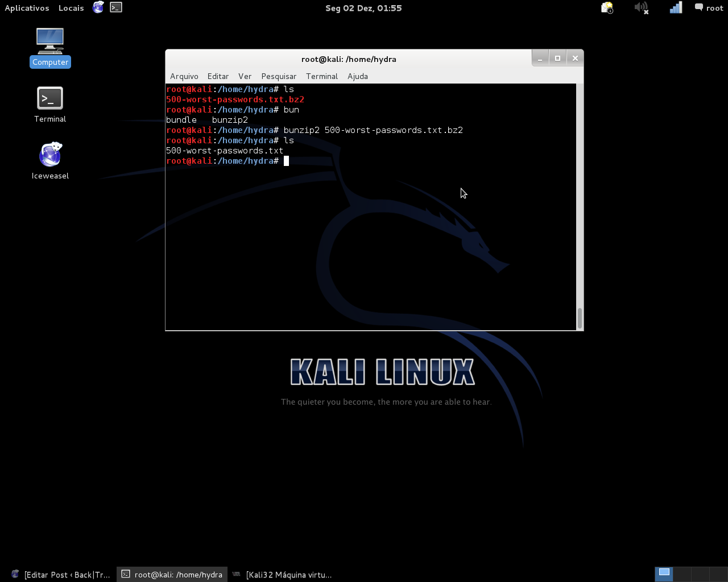Open the Pesquisar menu in the terminal
Image resolution: width=728 pixels, height=582 pixels.
279,76
